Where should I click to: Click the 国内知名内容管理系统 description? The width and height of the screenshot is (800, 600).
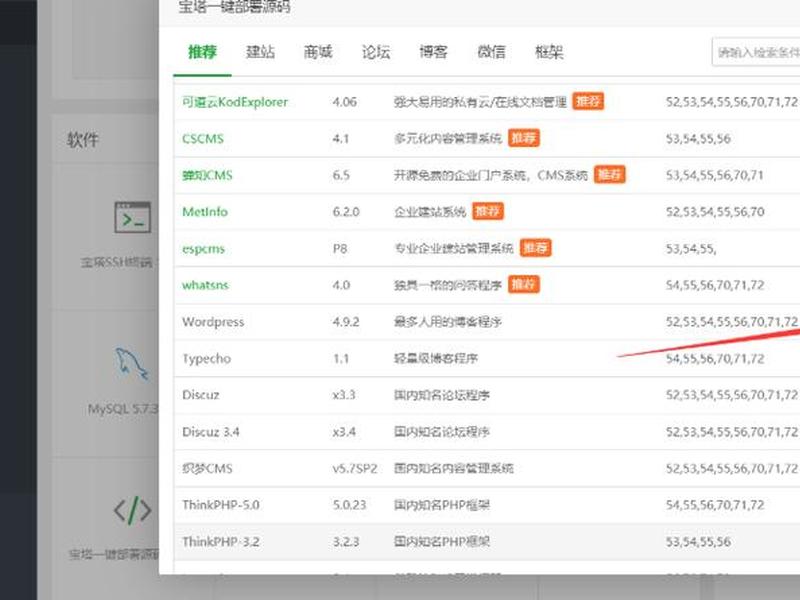454,468
